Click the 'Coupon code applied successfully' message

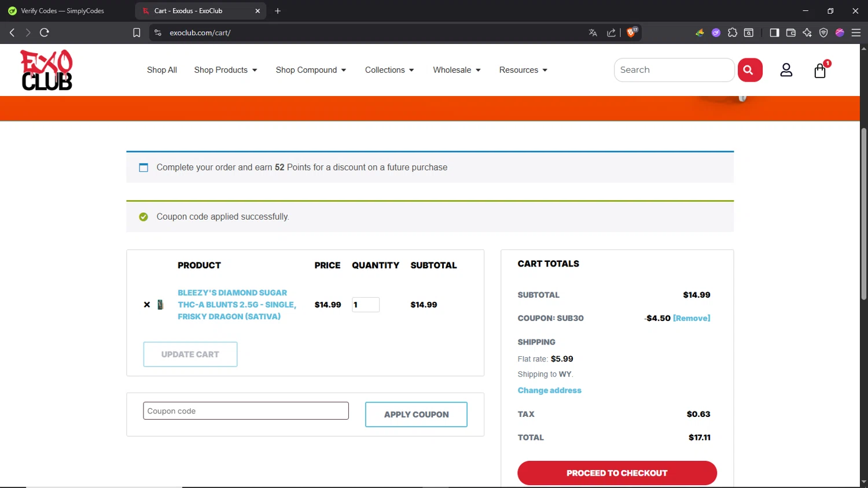[223, 217]
